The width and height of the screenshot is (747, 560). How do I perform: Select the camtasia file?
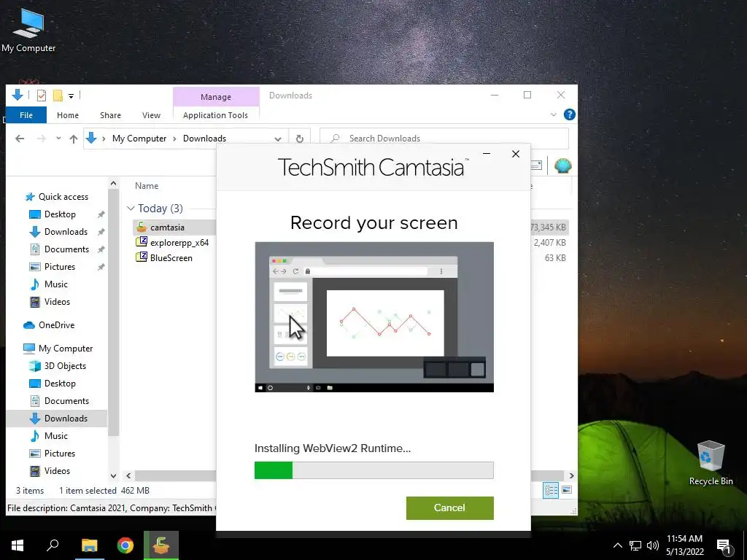click(167, 227)
